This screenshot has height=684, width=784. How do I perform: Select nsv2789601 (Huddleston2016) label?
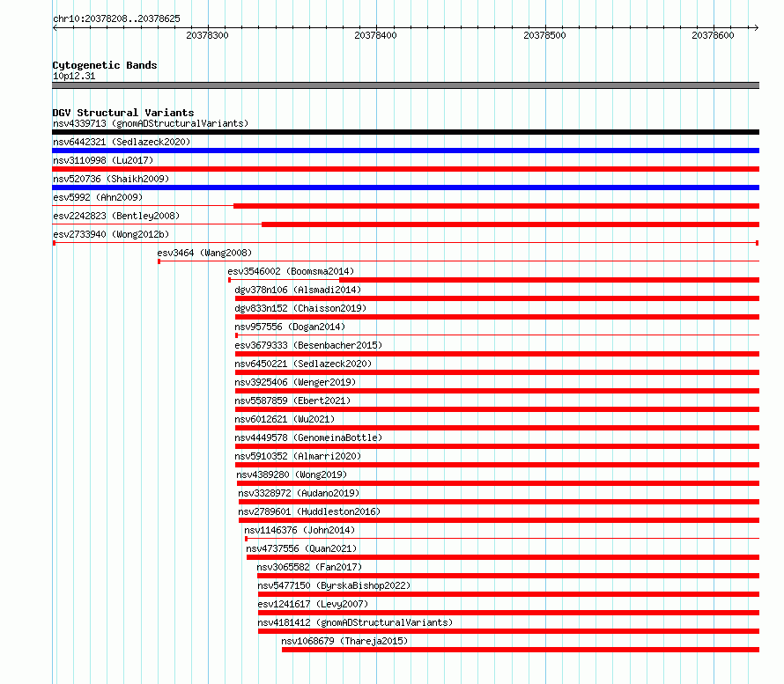pyautogui.click(x=309, y=511)
